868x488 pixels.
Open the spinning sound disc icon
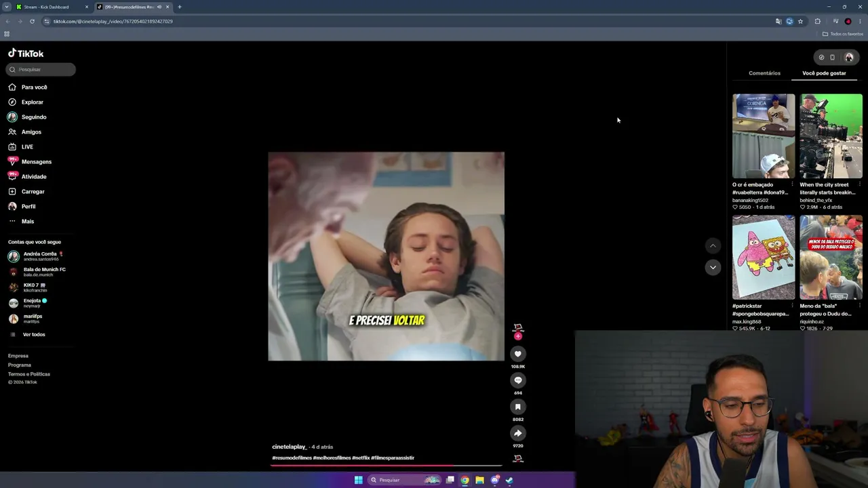517,459
